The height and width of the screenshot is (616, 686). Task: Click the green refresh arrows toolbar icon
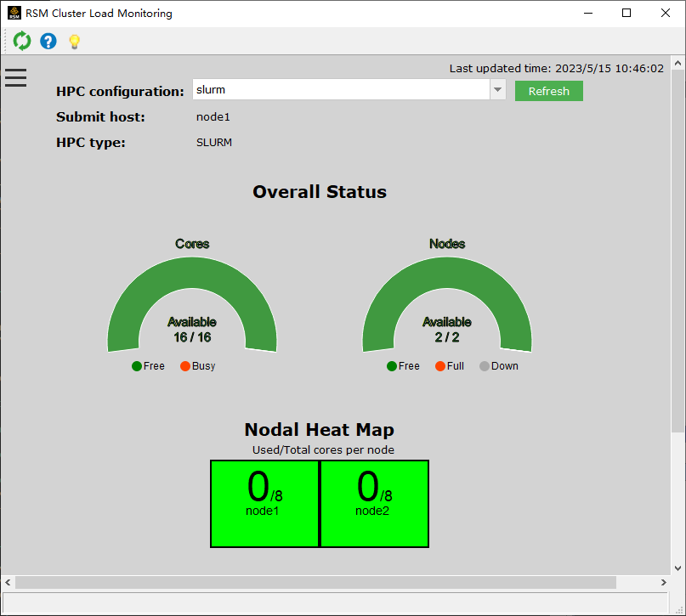click(x=22, y=41)
